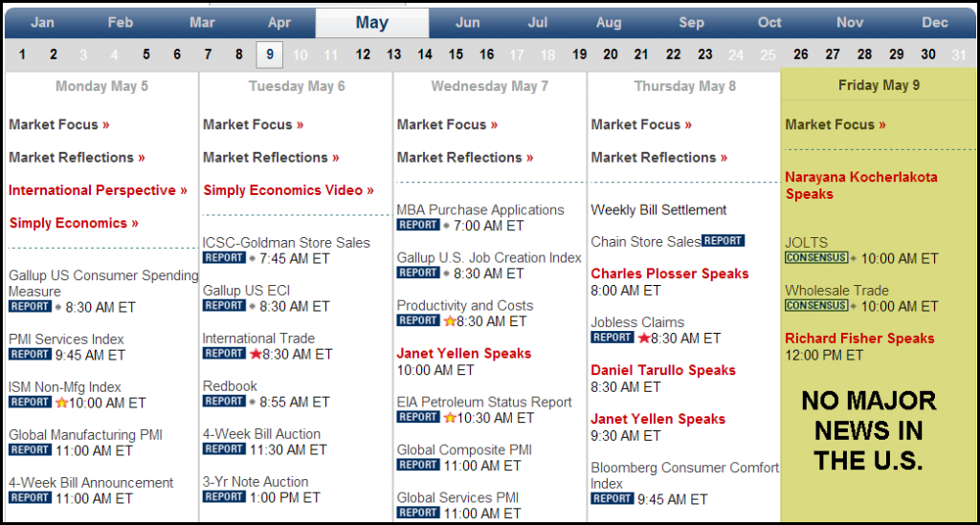This screenshot has width=980, height=525.
Task: Click the REPORT badge for International Trade
Action: pos(224,353)
